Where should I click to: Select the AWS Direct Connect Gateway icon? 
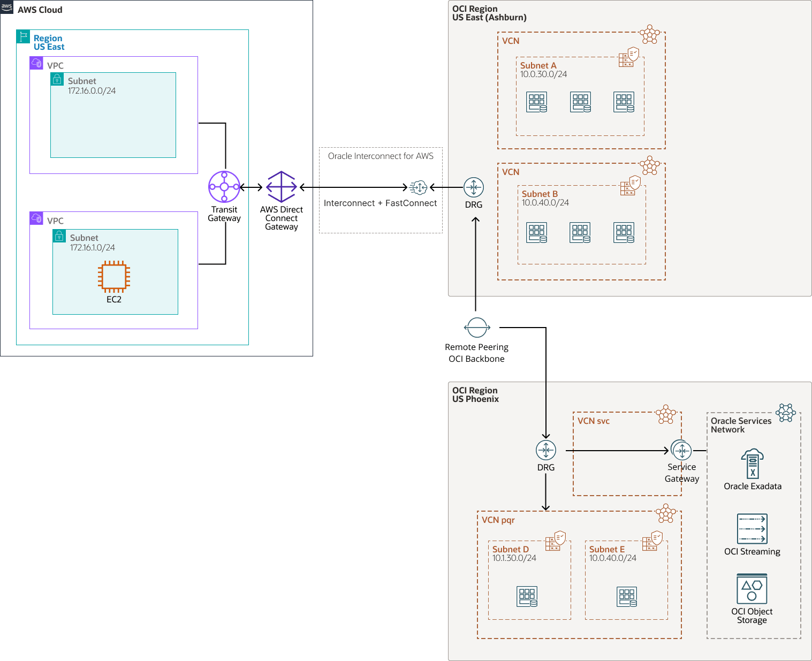[282, 187]
